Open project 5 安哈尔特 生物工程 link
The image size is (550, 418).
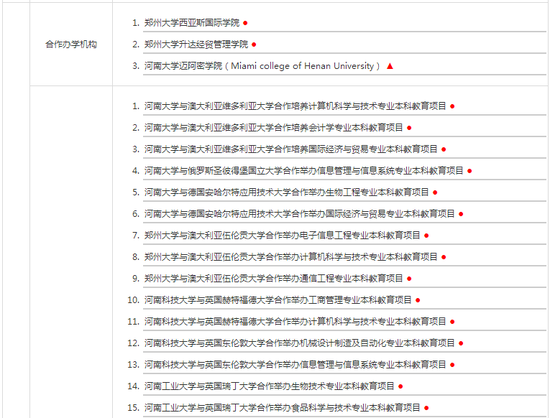[287, 192]
